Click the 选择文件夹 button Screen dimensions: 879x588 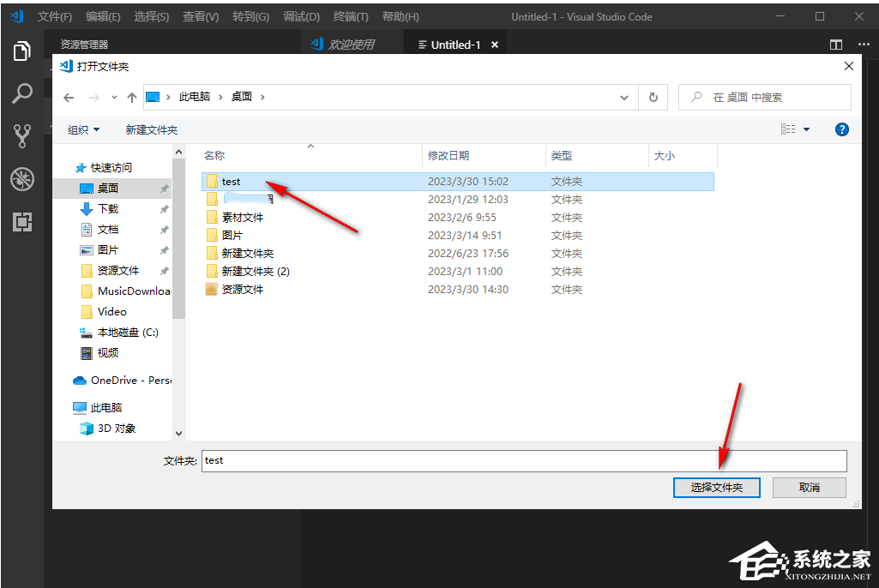(716, 487)
